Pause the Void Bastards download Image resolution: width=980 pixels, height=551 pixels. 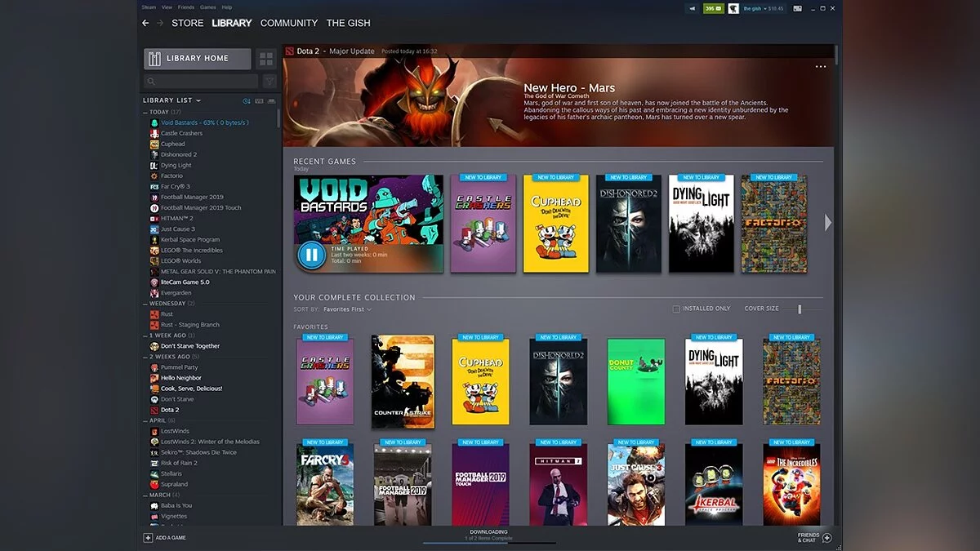coord(311,256)
